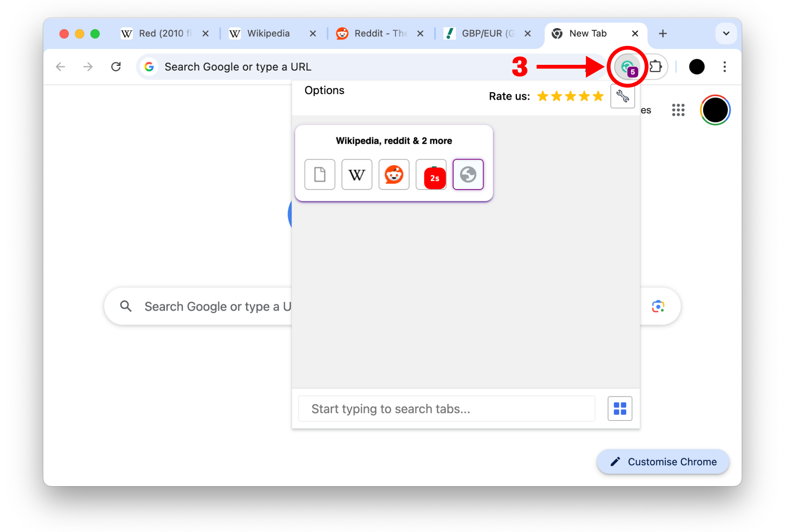This screenshot has height=532, width=785.
Task: Select the red 2s tab thumbnail
Action: point(431,174)
